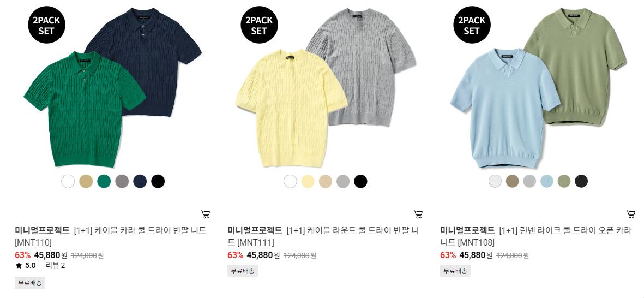Pick brown swatch under third product
The image size is (644, 298).
[x=512, y=181]
